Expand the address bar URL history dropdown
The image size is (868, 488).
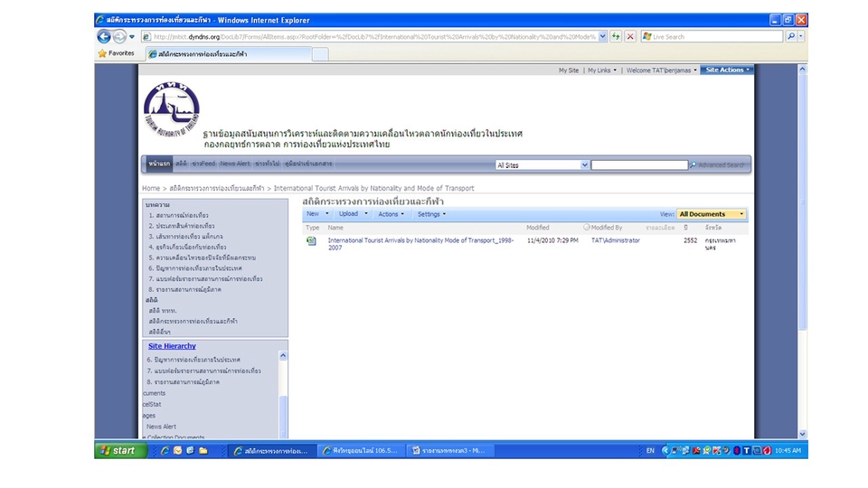click(x=603, y=36)
